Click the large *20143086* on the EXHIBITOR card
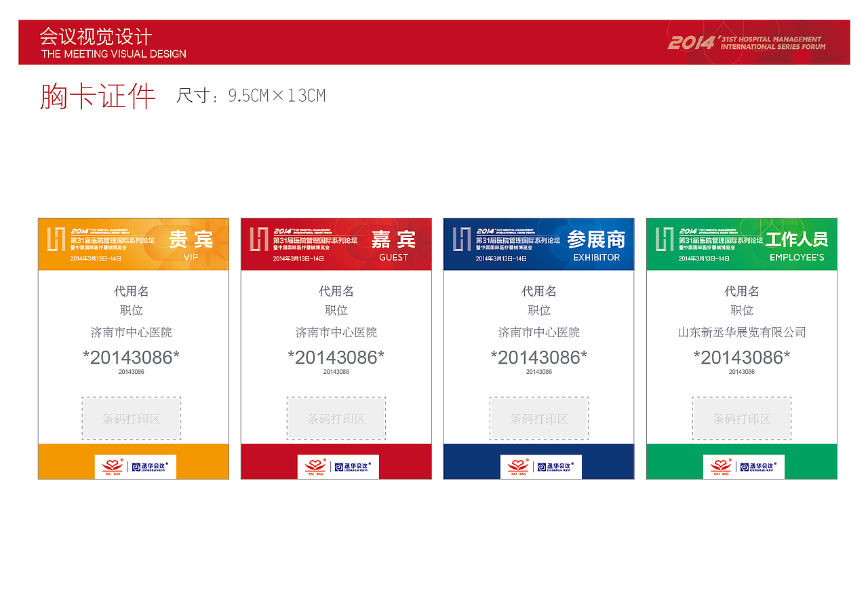The image size is (868, 614). [x=539, y=357]
